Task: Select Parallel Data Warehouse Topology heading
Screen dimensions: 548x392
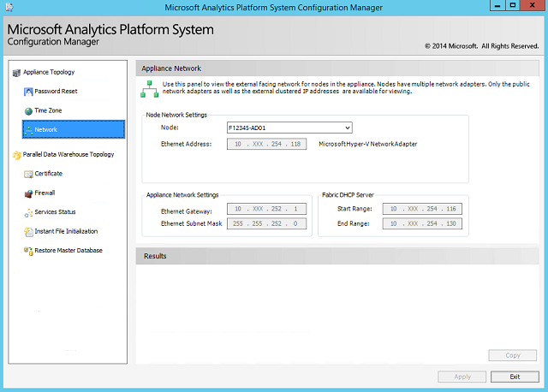Action: (x=68, y=154)
